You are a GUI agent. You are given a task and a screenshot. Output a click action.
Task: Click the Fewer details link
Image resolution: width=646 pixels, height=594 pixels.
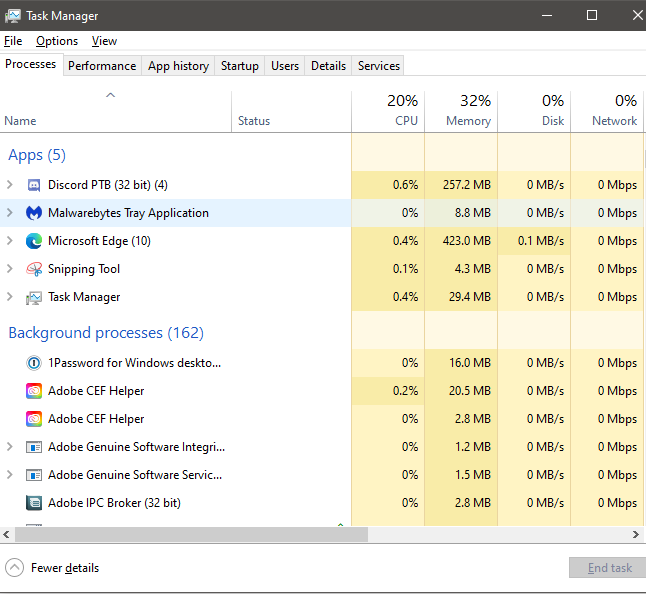(65, 568)
